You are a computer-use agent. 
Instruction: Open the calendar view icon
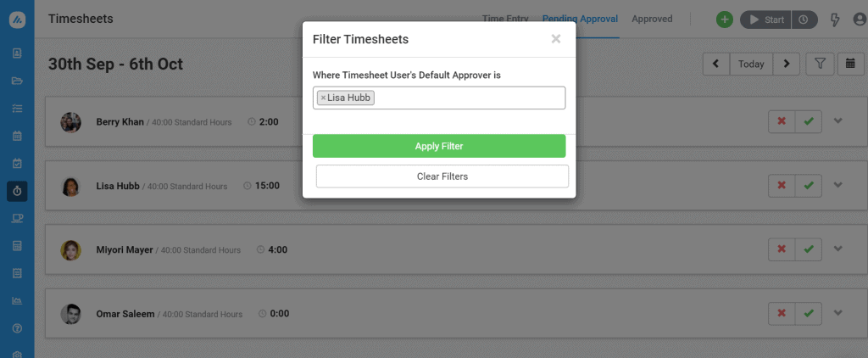[850, 64]
